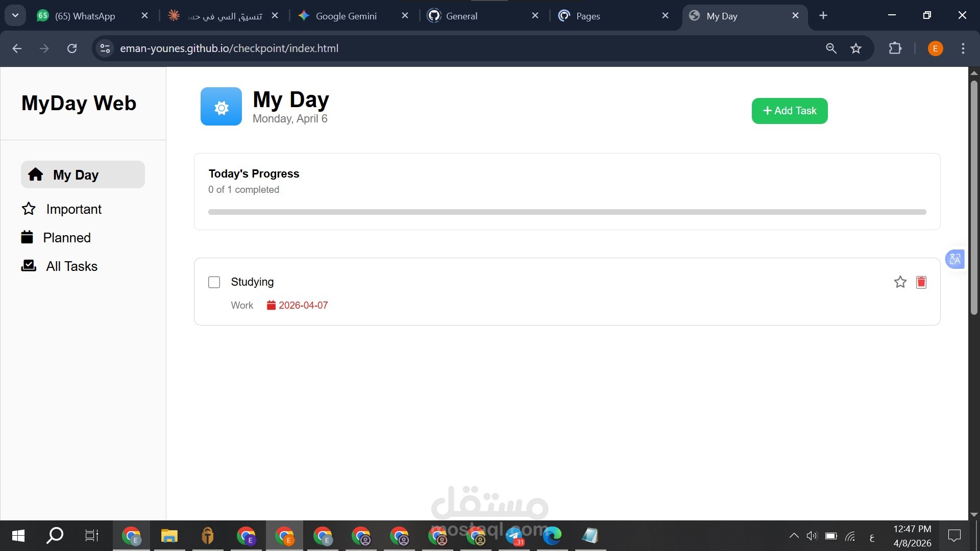Click the translate floating icon at right edge

click(x=954, y=259)
